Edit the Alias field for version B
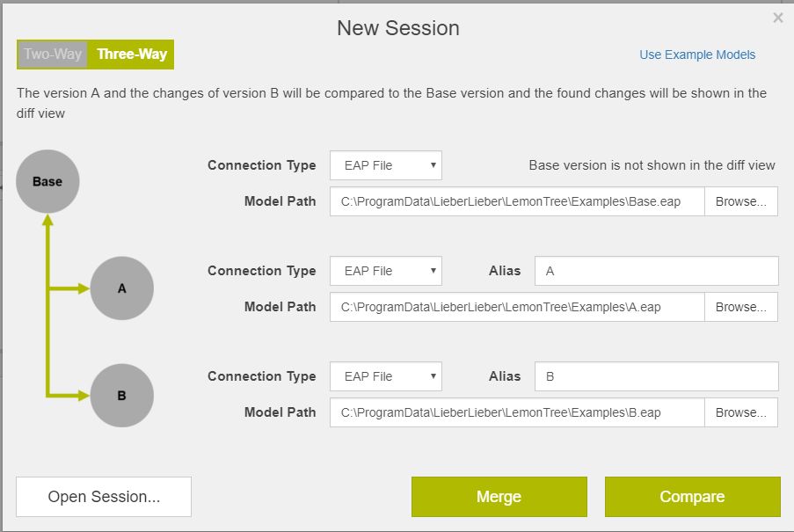The width and height of the screenshot is (794, 532). pos(656,376)
